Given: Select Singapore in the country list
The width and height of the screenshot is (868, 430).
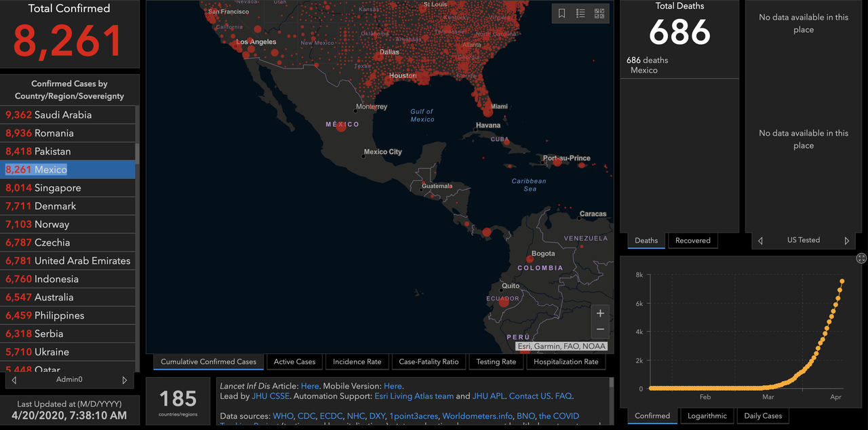Looking at the screenshot, I should click(58, 188).
